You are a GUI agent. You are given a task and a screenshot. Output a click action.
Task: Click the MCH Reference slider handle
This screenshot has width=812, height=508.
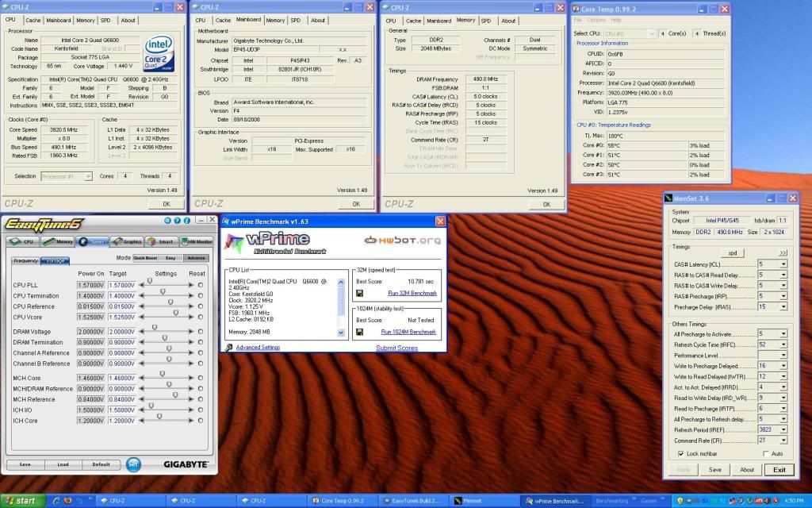(175, 395)
